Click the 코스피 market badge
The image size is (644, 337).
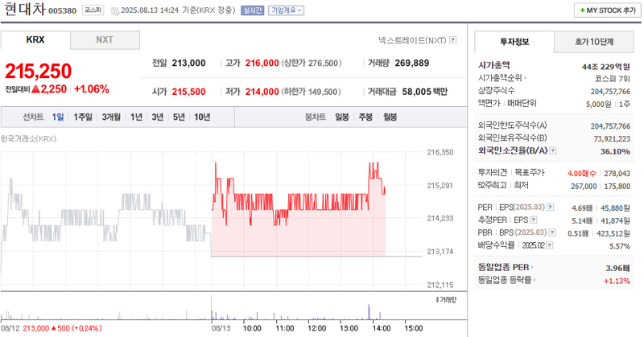pos(93,10)
